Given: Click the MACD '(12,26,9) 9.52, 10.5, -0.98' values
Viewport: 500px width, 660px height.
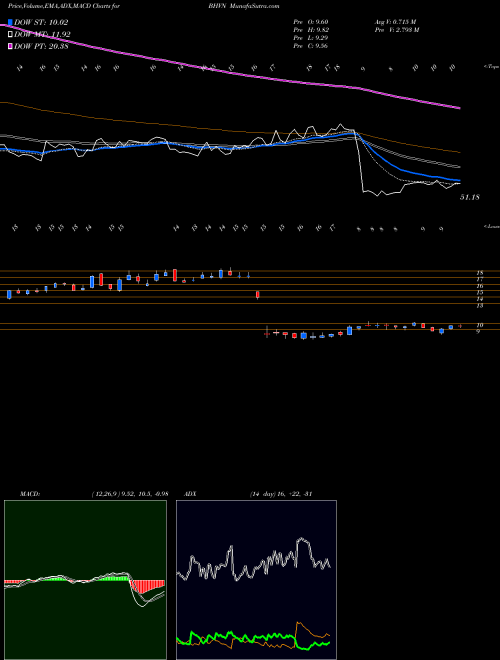Looking at the screenshot, I should pos(130,494).
